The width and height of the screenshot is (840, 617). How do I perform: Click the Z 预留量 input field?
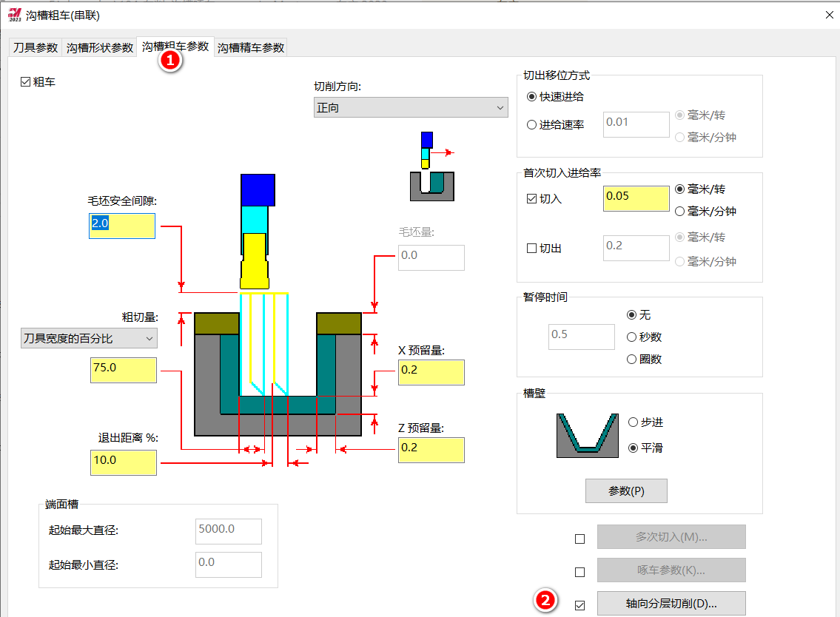431,450
